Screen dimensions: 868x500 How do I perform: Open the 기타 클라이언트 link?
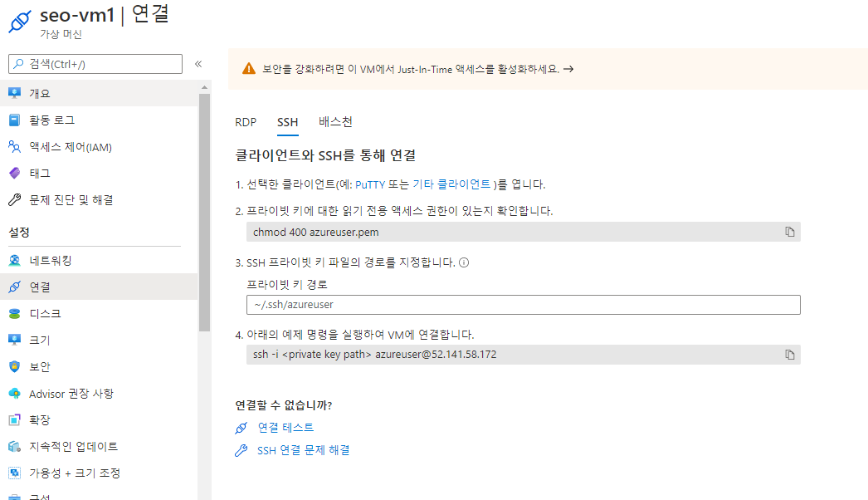(451, 184)
